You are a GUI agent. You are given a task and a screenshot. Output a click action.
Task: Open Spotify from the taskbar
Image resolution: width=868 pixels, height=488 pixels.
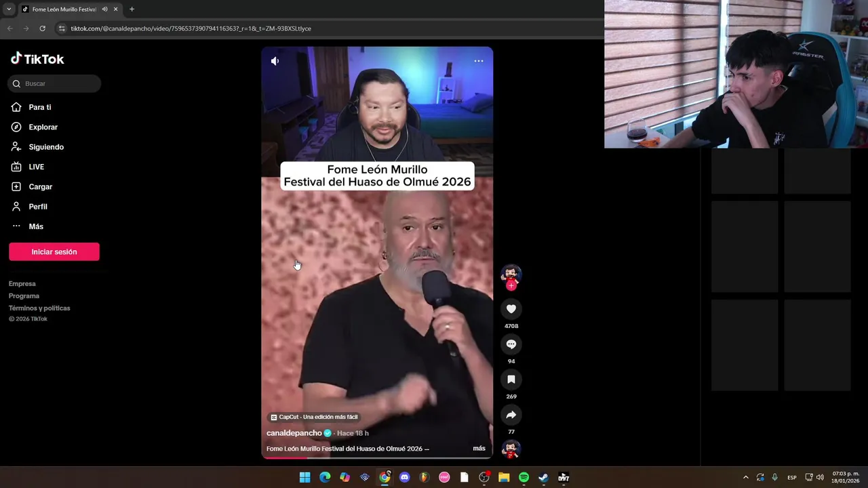coord(524,477)
